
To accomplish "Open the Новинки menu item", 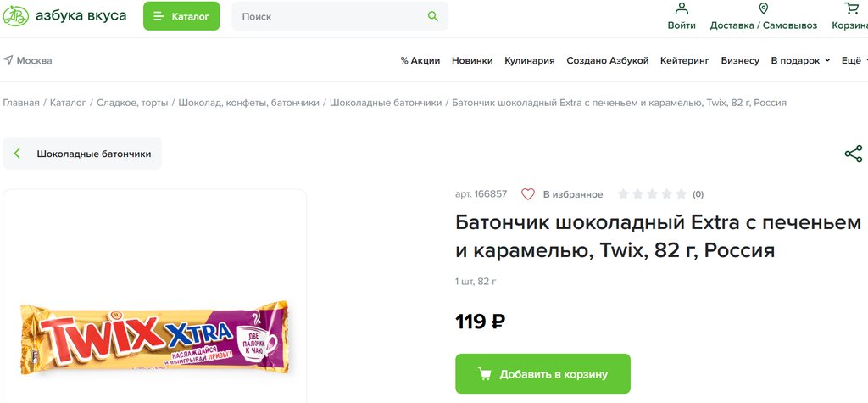I will click(472, 60).
